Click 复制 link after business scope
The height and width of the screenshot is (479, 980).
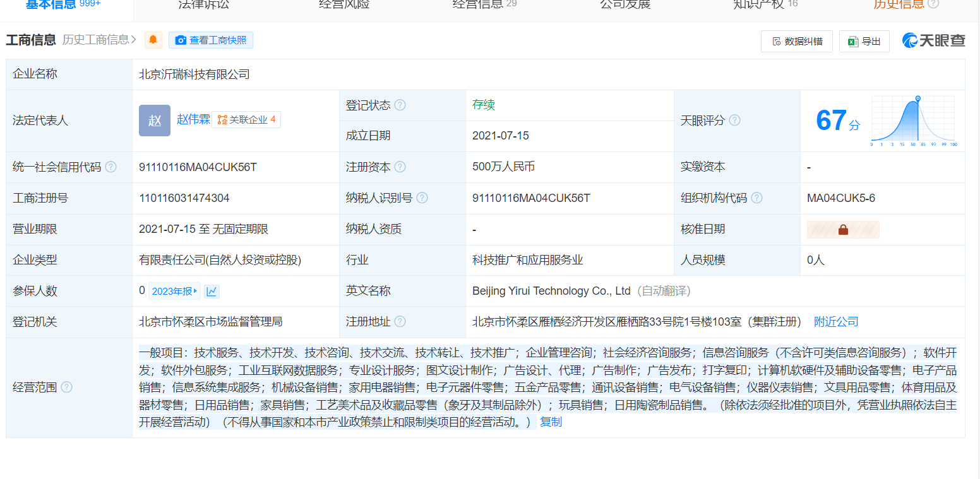tap(551, 422)
